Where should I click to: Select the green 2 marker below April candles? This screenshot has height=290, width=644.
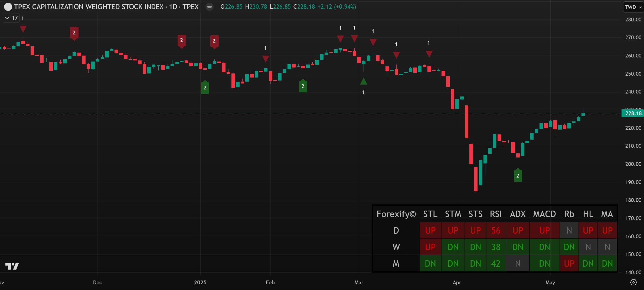pyautogui.click(x=518, y=175)
